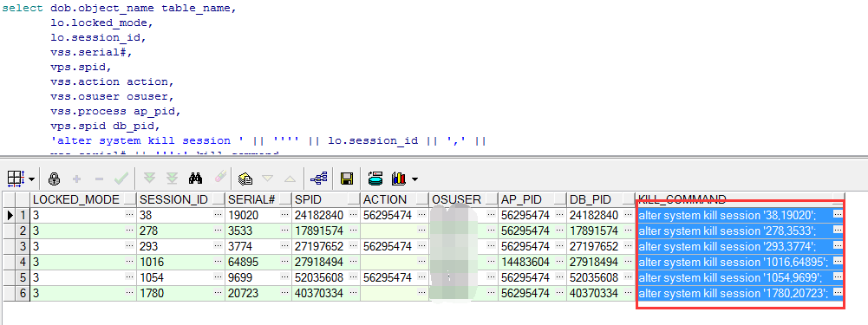Open ellipsis editor for kill command '38,19020'
Viewport: 868px width, 325px height.
coord(838,214)
